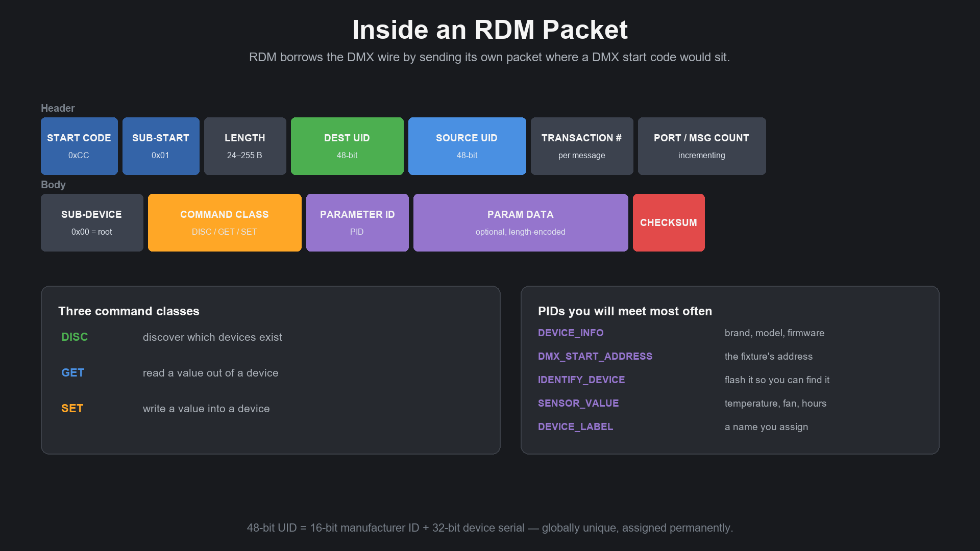Click 'a name you assign' description
This screenshot has width=980, height=551.
[766, 427]
